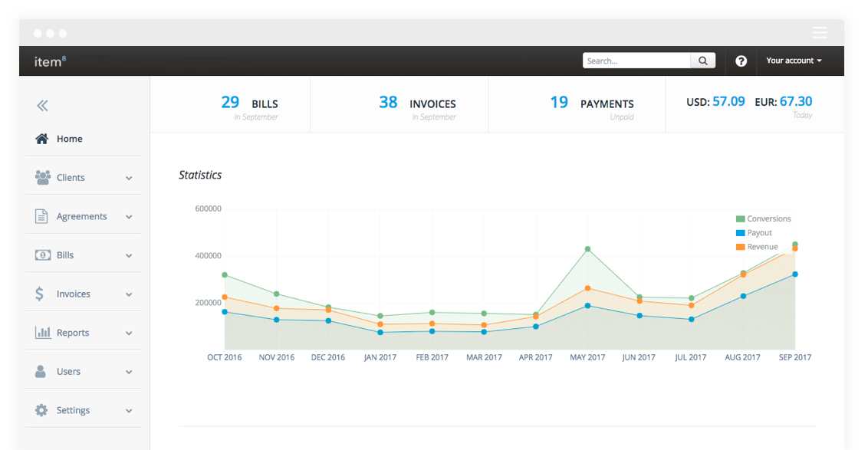868x450 pixels.
Task: Focus the Search input field
Action: (x=636, y=61)
